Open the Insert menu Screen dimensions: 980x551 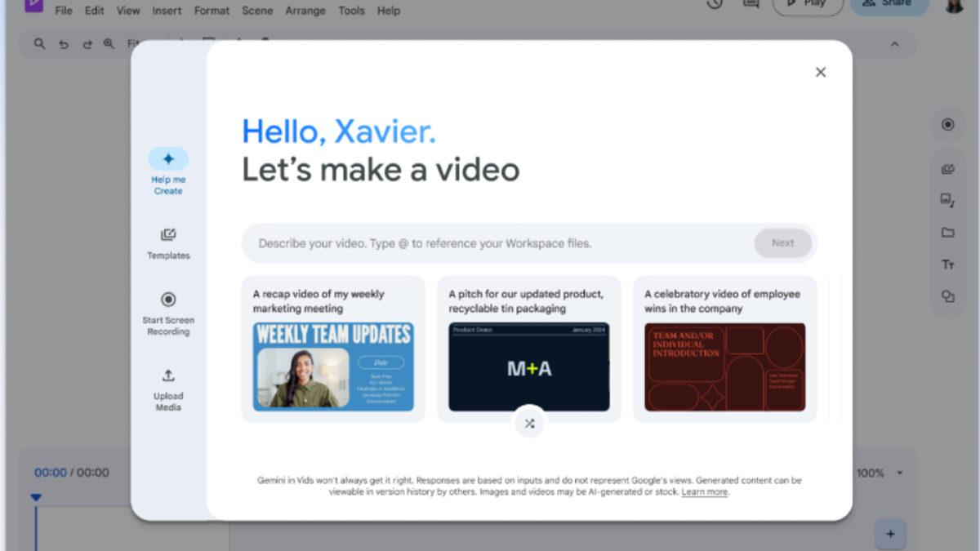[x=167, y=11]
